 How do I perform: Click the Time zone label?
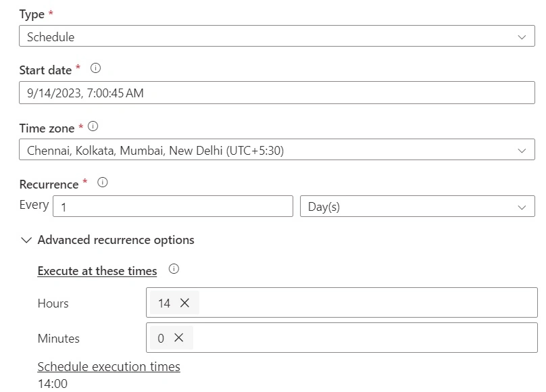(x=47, y=128)
